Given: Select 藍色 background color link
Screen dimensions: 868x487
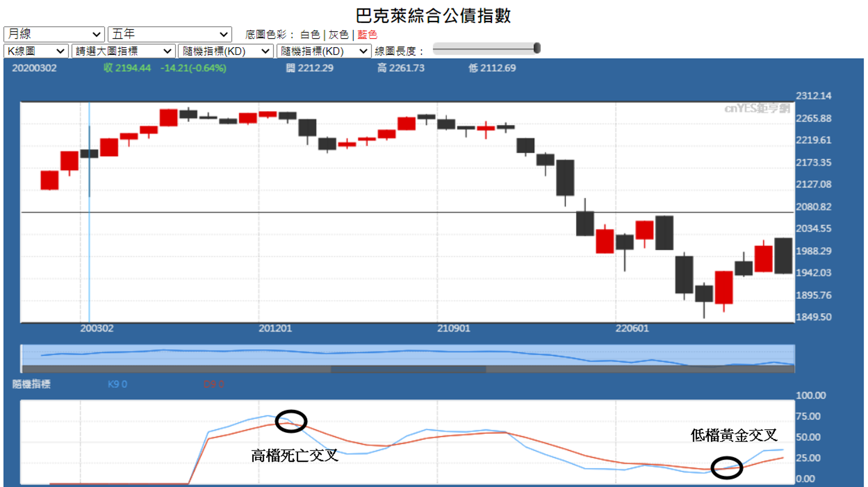Looking at the screenshot, I should [x=367, y=35].
